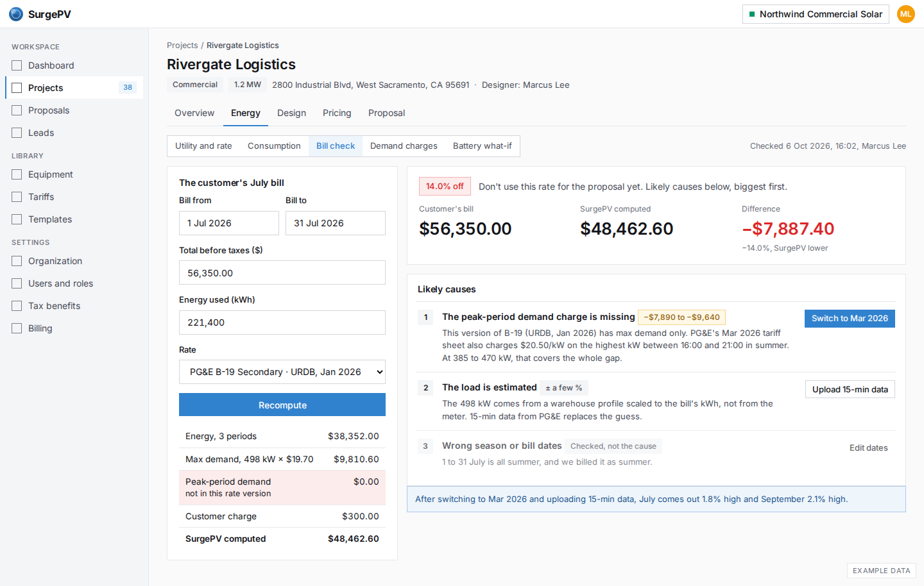Open the Utility and rate sub-tab
The height and width of the screenshot is (586, 924).
pyautogui.click(x=203, y=146)
